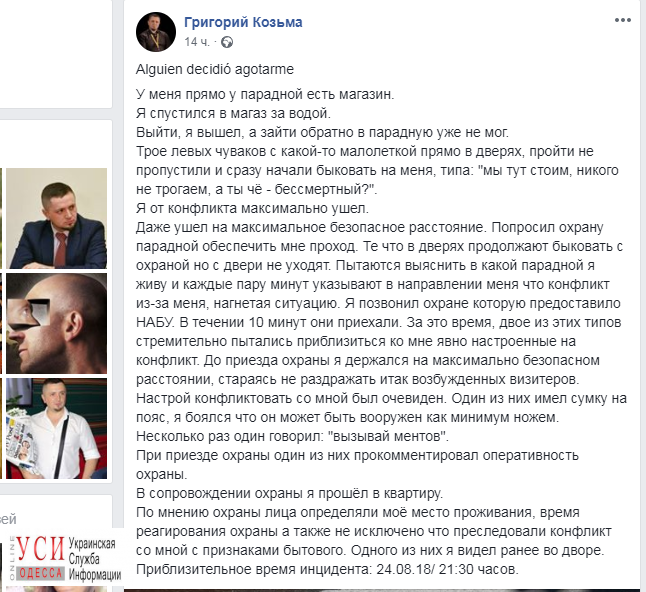Click the public globe privacy icon

click(x=227, y=42)
